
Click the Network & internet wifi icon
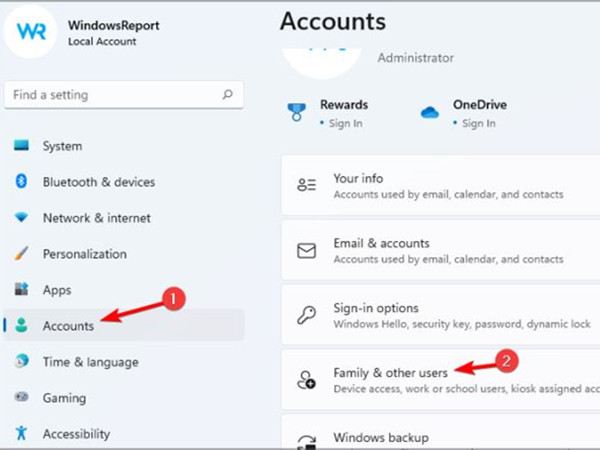22,218
